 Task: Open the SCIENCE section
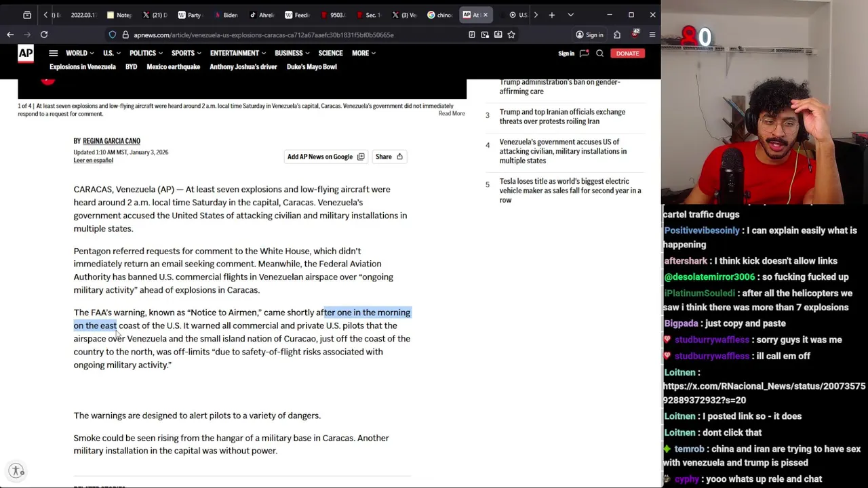pos(331,53)
